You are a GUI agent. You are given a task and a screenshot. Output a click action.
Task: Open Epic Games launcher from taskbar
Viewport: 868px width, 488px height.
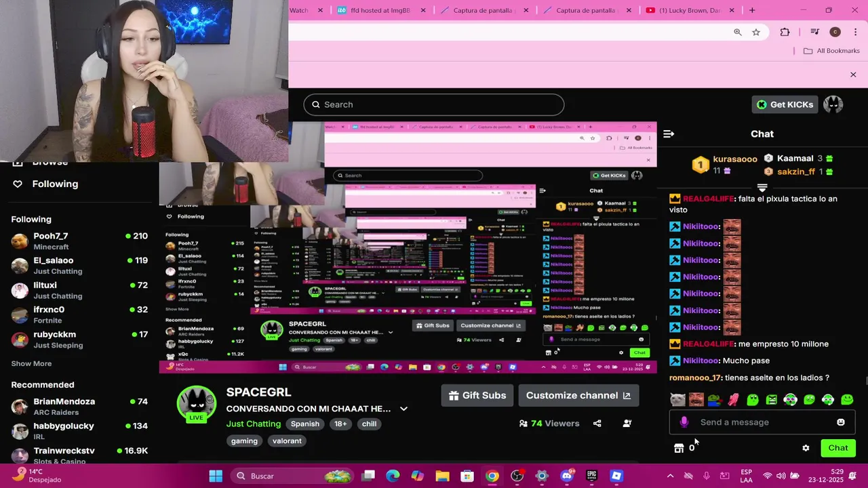591,476
